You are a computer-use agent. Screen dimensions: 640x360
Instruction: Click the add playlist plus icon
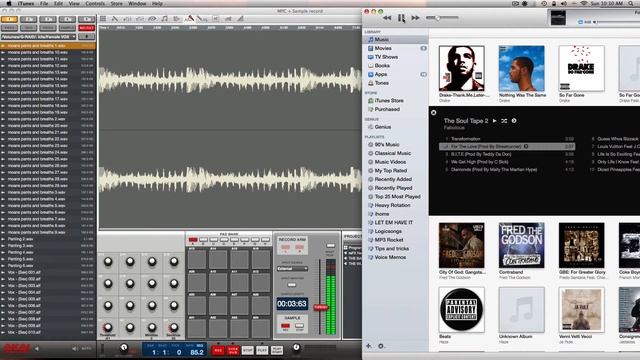[369, 346]
